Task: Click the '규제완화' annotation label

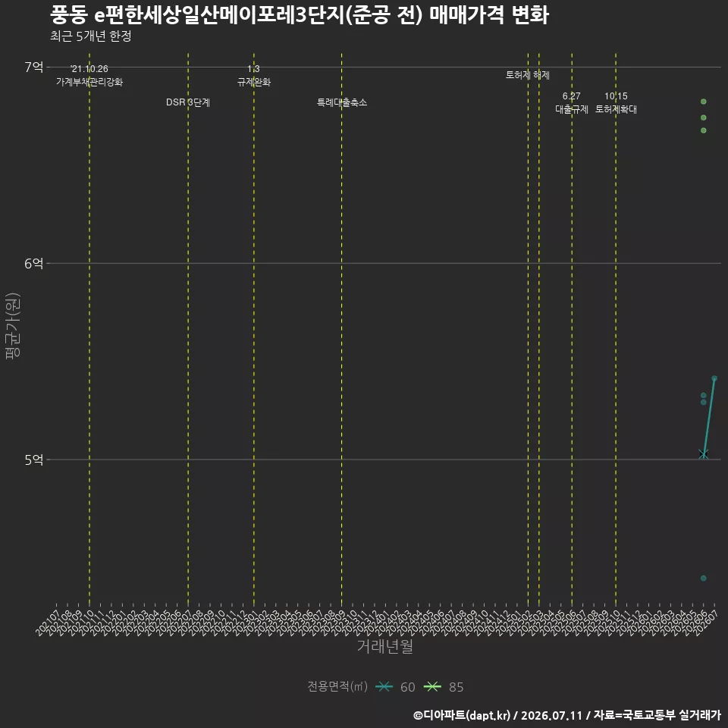Action: pyautogui.click(x=254, y=82)
